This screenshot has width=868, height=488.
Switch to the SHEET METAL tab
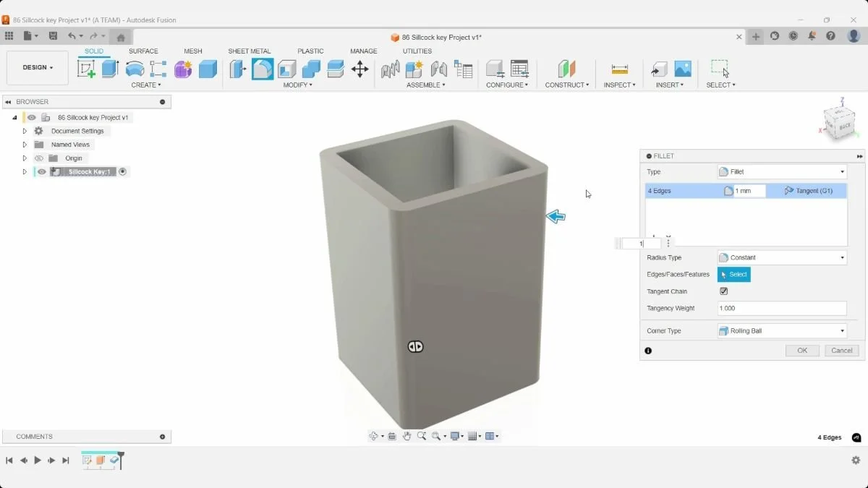[250, 51]
